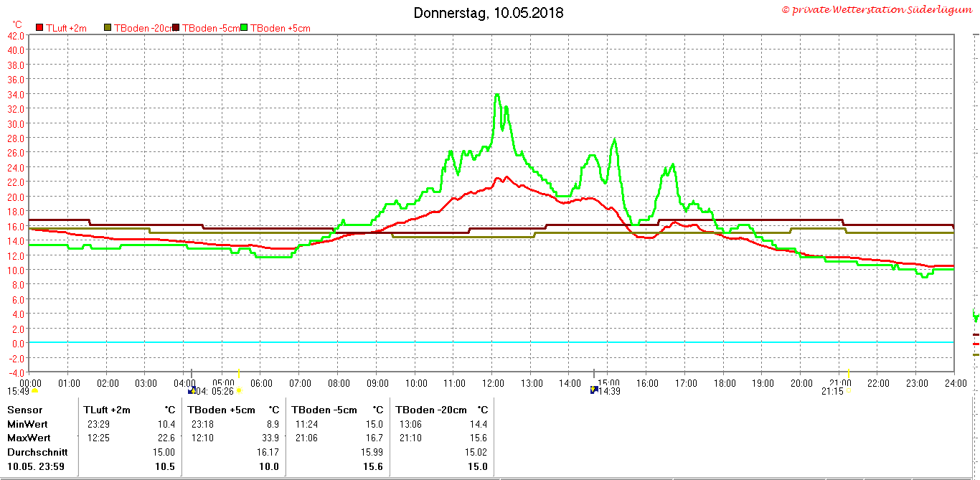
Task: Click the MaxWert row label in the table
Action: click(x=29, y=438)
